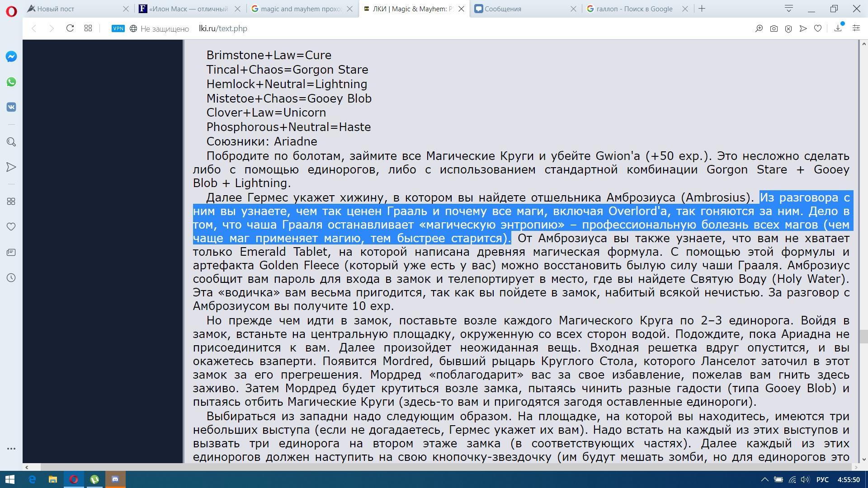Image resolution: width=868 pixels, height=488 pixels.
Task: Open the Bookmarks heart icon in sidebar
Action: (x=11, y=226)
